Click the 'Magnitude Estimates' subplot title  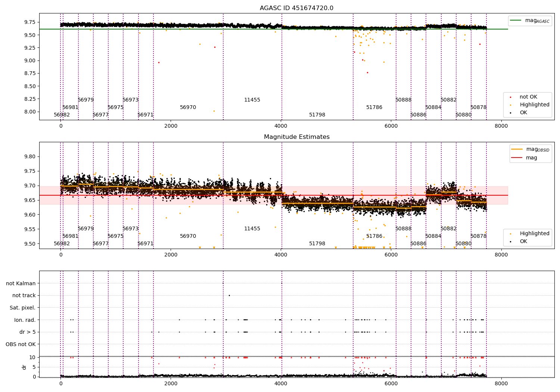(x=296, y=137)
